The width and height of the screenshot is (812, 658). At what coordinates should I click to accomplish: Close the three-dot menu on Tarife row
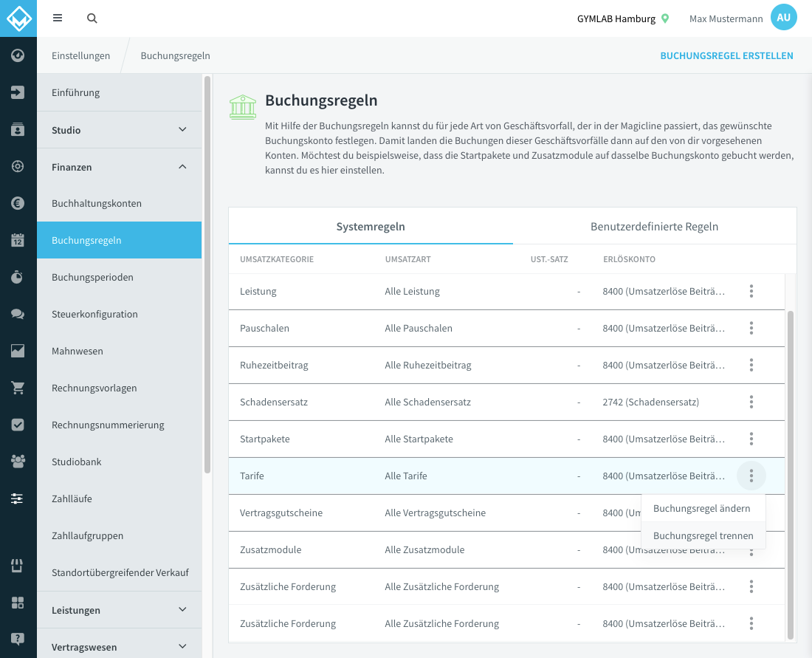(751, 476)
